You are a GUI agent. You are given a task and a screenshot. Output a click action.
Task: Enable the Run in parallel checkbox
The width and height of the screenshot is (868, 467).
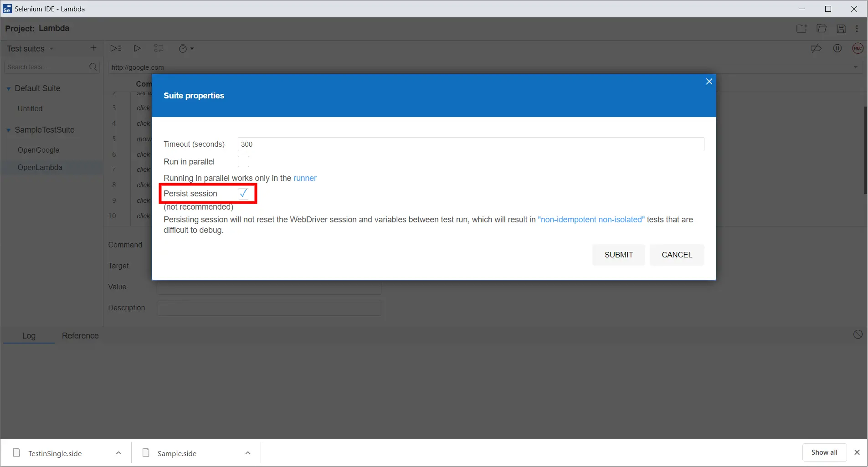243,162
